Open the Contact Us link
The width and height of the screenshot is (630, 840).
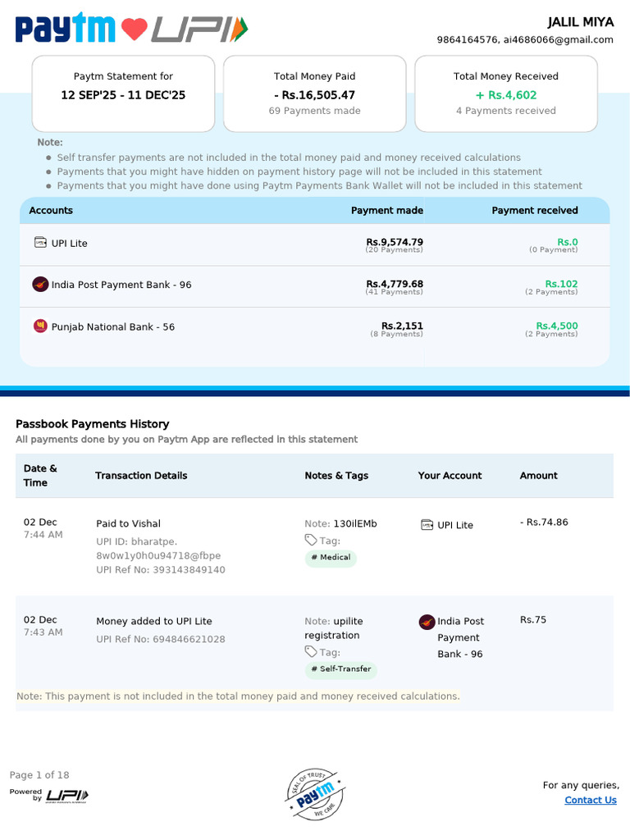pyautogui.click(x=591, y=800)
